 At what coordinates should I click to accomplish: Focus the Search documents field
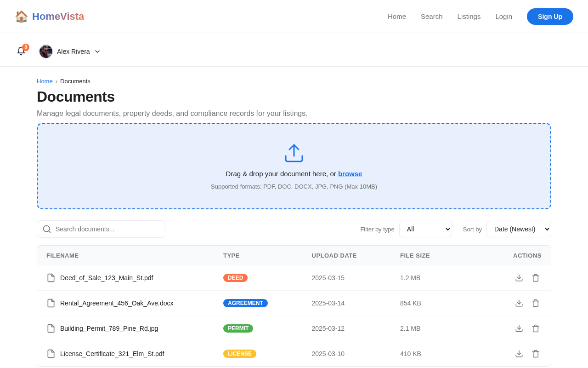[101, 229]
